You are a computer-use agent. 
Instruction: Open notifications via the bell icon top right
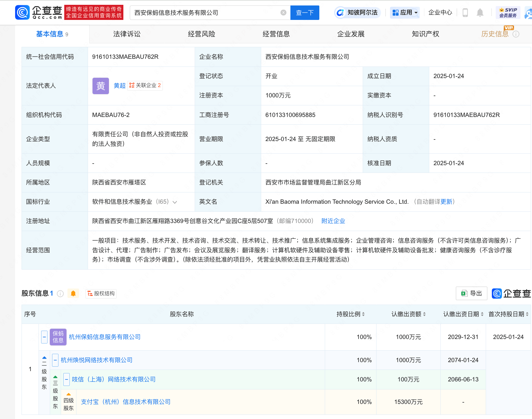point(480,13)
